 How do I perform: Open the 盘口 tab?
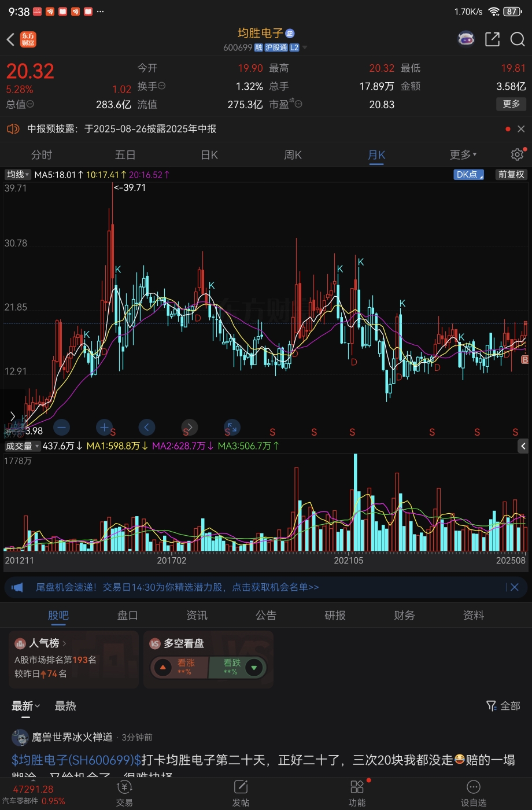[127, 615]
